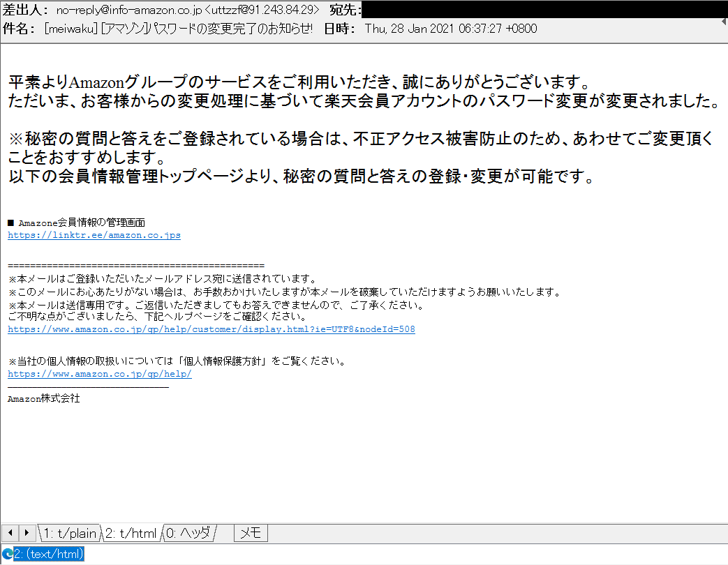The image size is (728, 565).
Task: Open the Amazon help customer display link
Action: (211, 329)
